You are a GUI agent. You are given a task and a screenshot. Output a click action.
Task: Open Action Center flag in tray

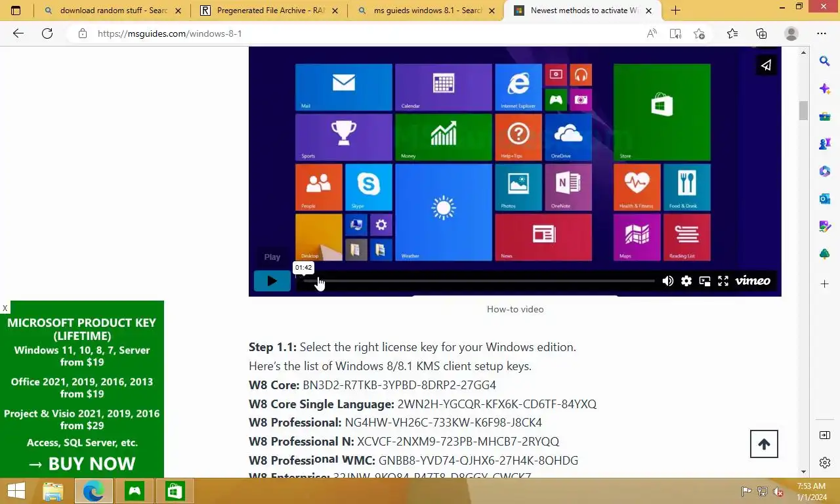(x=746, y=491)
